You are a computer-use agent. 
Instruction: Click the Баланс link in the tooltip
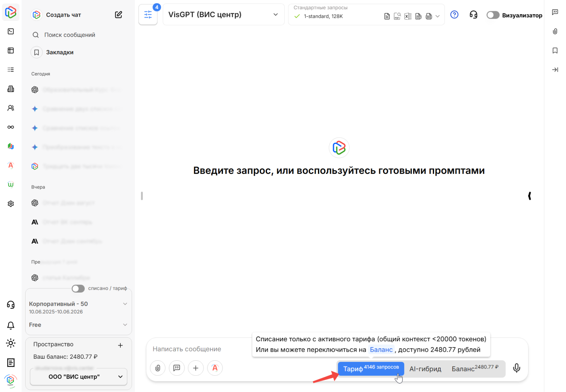click(x=381, y=349)
